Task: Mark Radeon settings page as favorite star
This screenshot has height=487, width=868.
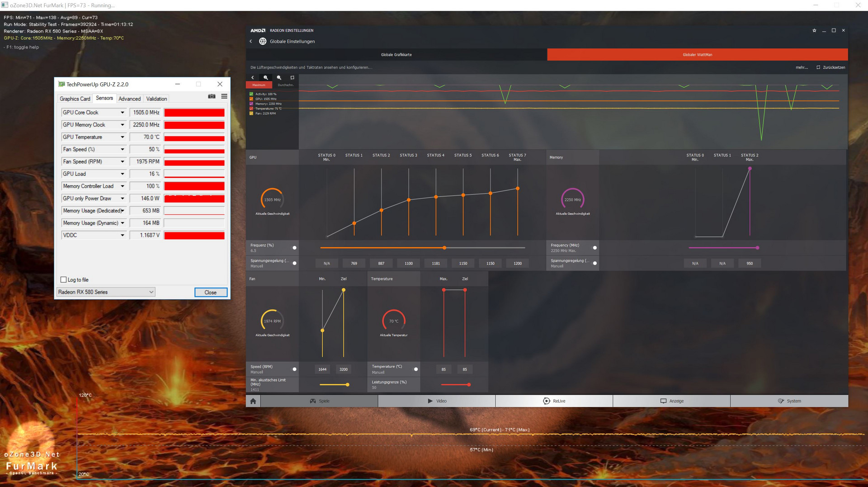Action: tap(814, 30)
